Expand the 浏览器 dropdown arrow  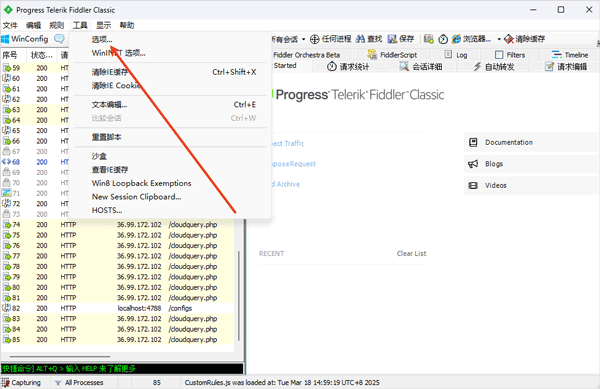499,39
